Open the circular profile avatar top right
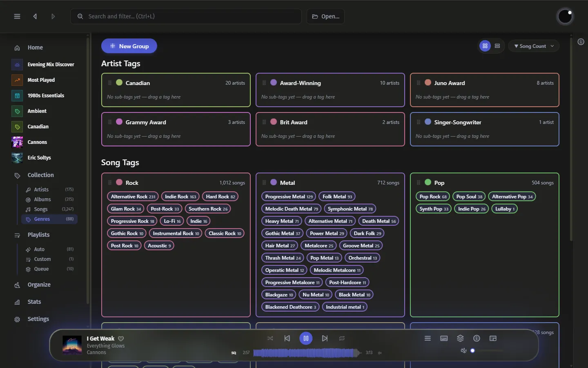Screen dimensions: 588x368 [565, 16]
